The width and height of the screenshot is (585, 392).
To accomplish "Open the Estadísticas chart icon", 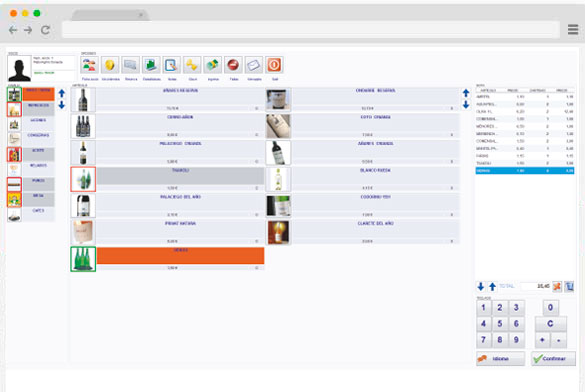I will [x=151, y=65].
